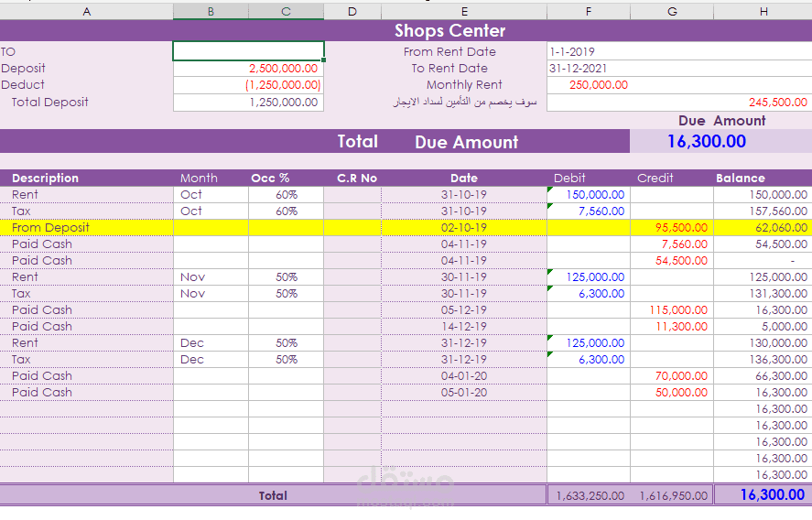The height and width of the screenshot is (520, 812).
Task: Select total credit 1,616,950.00
Action: pyautogui.click(x=672, y=495)
